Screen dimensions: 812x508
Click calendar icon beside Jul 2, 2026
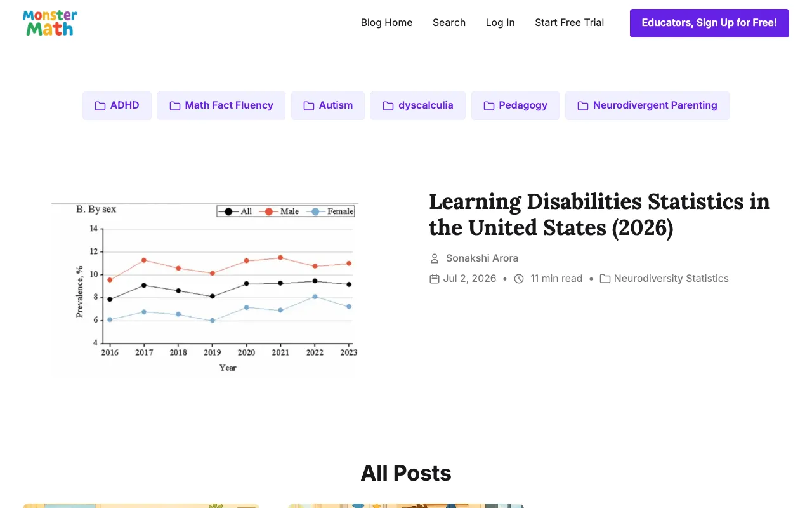click(x=435, y=279)
